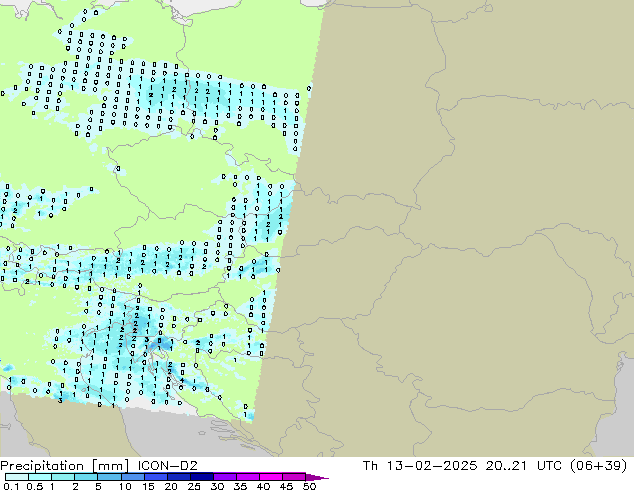
Task: Pick the 15–20 mm blue legend swatch
Action: pos(155,477)
